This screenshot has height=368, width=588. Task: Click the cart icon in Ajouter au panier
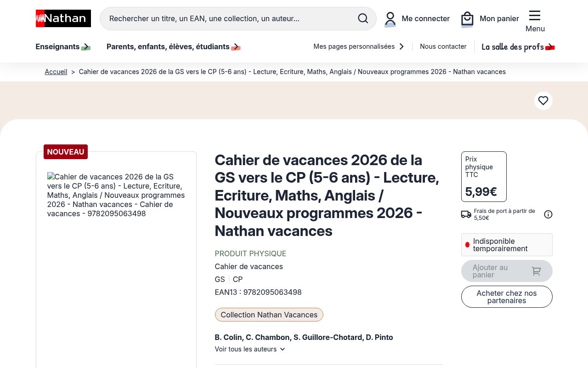[536, 271]
